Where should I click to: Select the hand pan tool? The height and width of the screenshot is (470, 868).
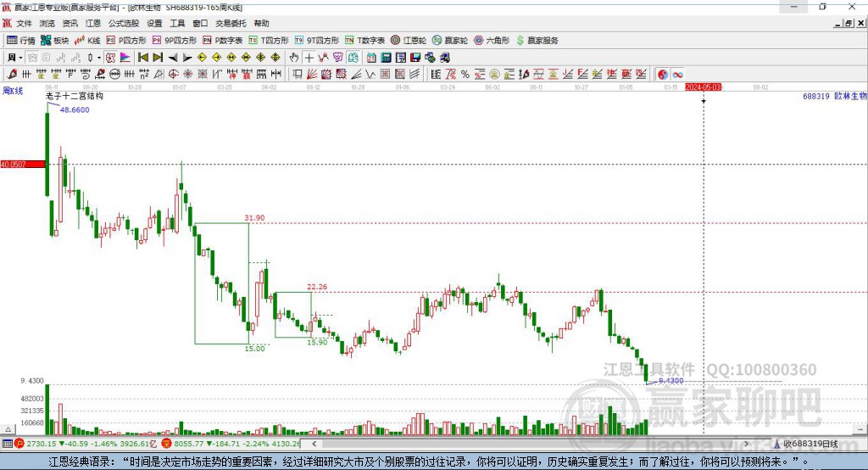point(293,58)
